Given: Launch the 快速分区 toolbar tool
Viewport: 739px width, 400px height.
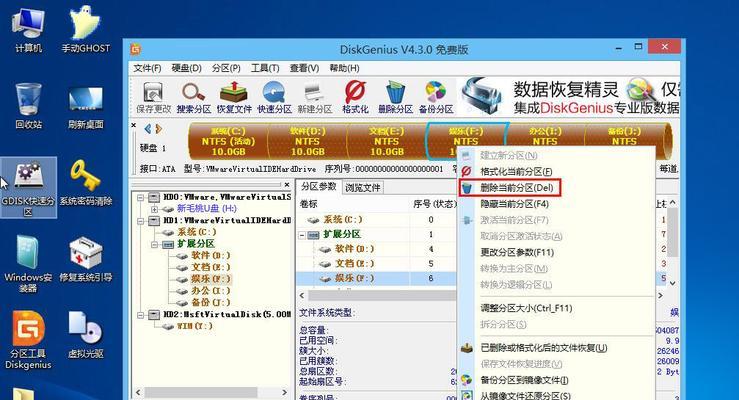Looking at the screenshot, I should [x=274, y=98].
